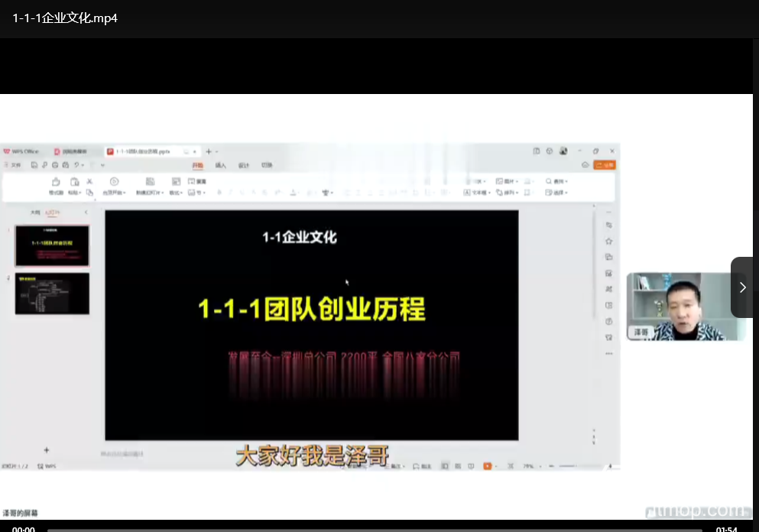Click the format painter icon
The image size is (759, 532).
(x=56, y=182)
